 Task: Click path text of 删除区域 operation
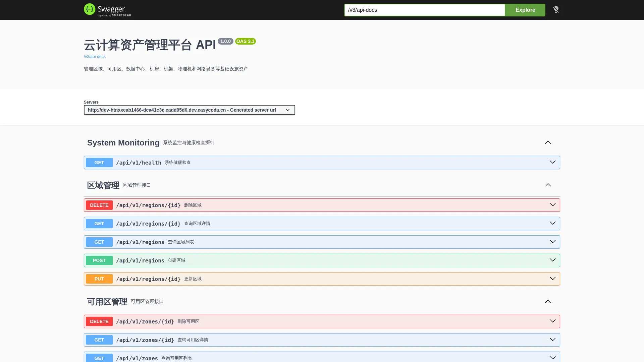pos(148,205)
